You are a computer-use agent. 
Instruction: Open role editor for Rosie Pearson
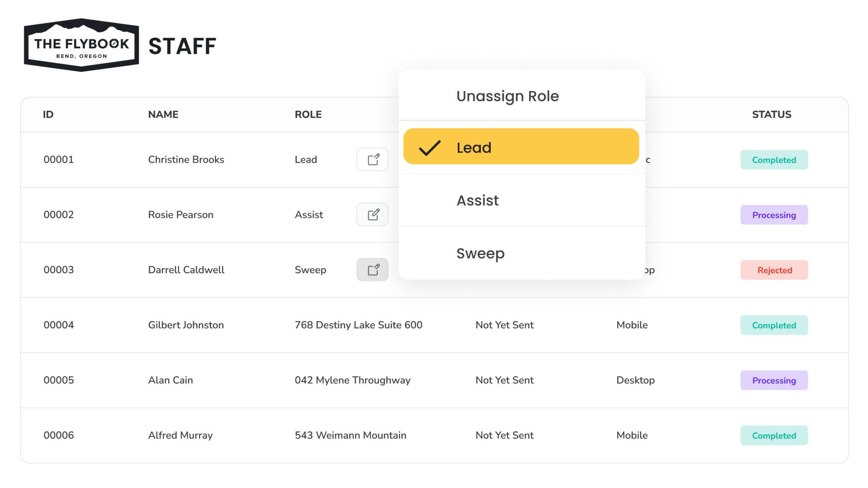[372, 214]
